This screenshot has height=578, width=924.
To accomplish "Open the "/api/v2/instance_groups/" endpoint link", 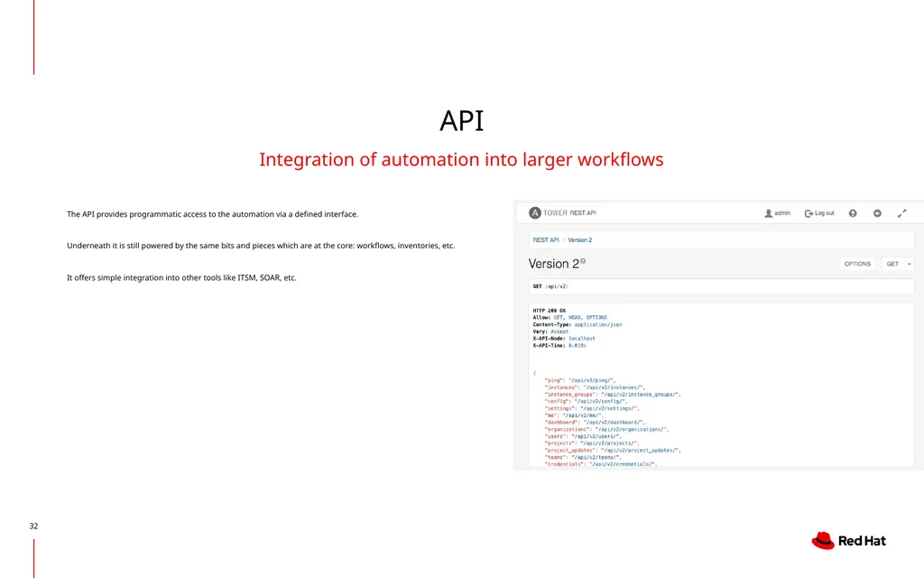I will point(640,395).
